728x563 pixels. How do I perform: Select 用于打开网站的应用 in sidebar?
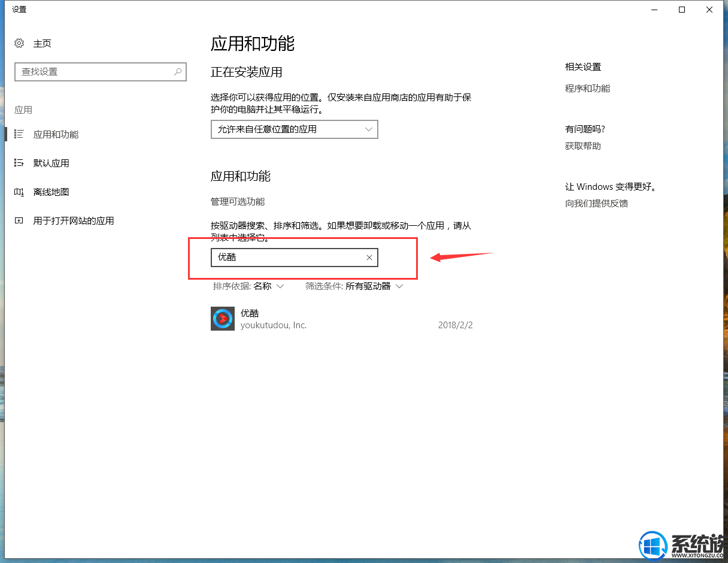[x=74, y=220]
